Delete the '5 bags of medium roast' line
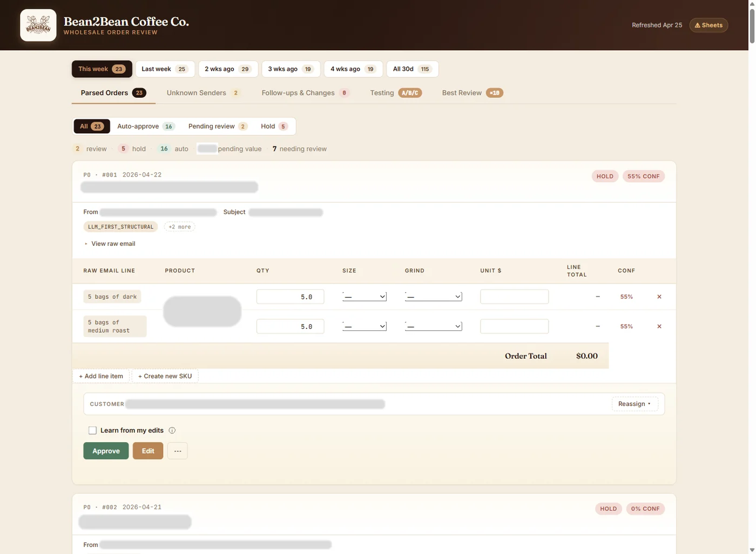The width and height of the screenshot is (756, 554). [659, 326]
